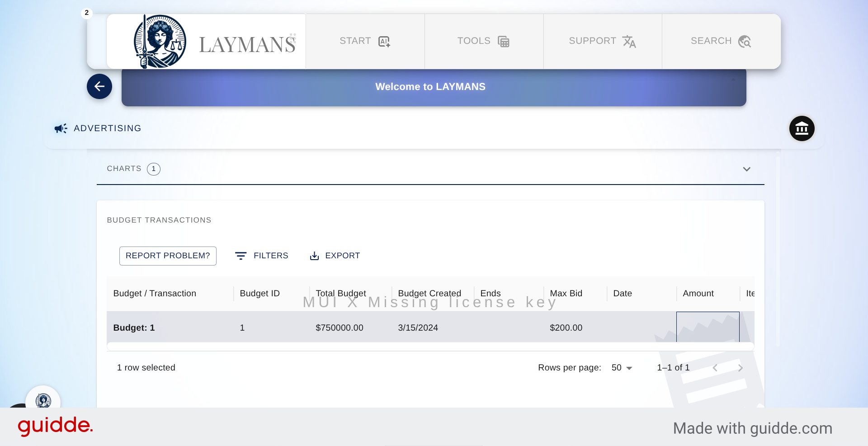Sort by Total Budget column header

[341, 293]
